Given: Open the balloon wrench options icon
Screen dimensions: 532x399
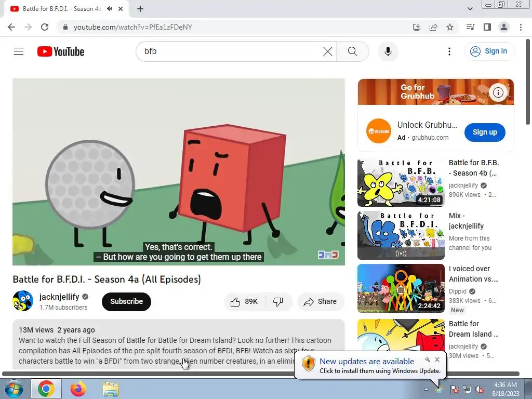Looking at the screenshot, I should (428, 360).
